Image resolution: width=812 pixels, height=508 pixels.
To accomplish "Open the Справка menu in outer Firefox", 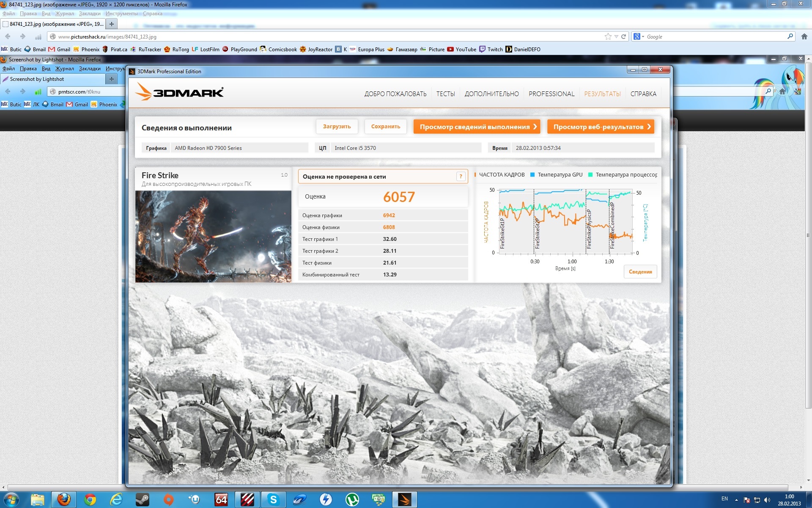I will pos(152,14).
